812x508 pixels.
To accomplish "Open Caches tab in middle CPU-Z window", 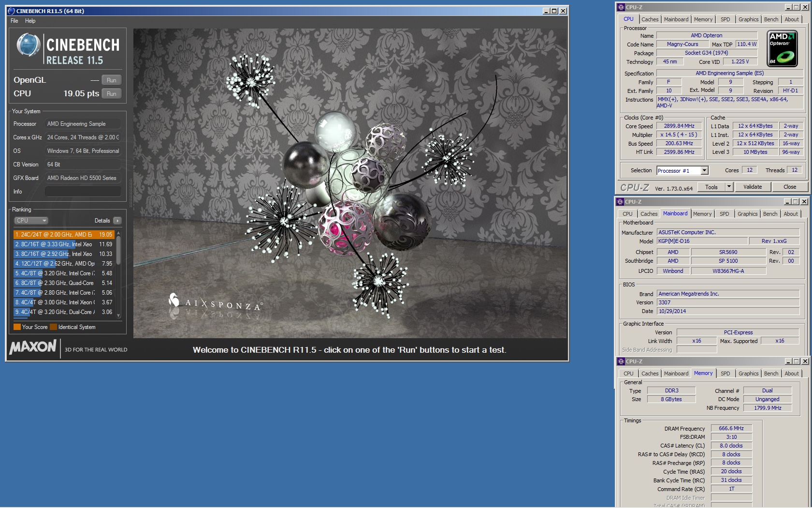I will coord(649,214).
